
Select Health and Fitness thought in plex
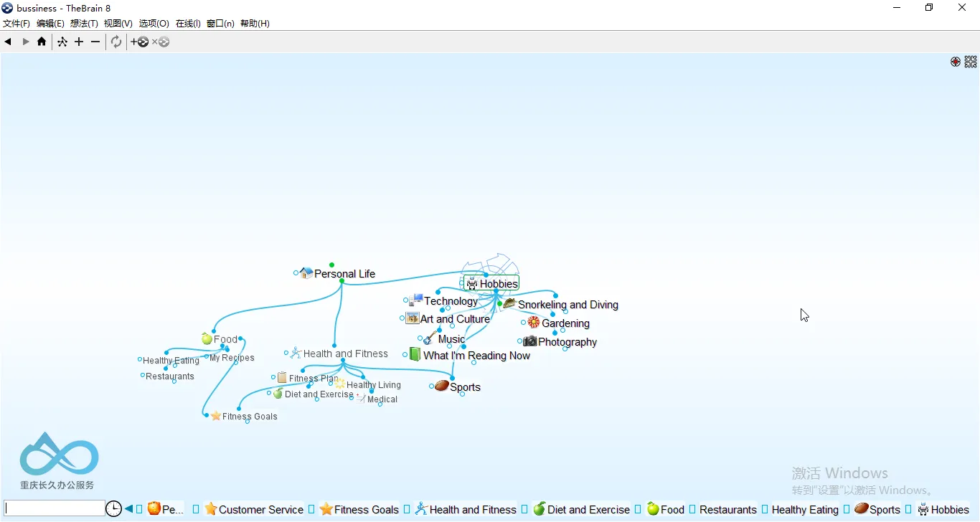pyautogui.click(x=345, y=353)
